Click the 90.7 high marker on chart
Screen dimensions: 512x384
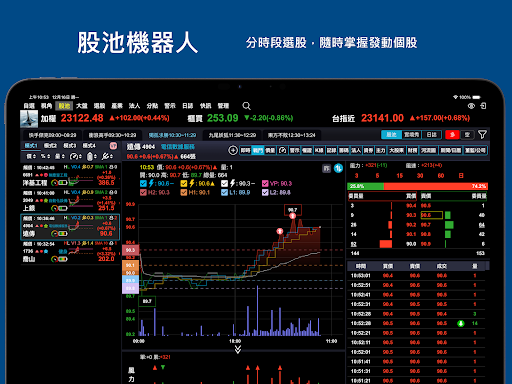click(x=293, y=210)
